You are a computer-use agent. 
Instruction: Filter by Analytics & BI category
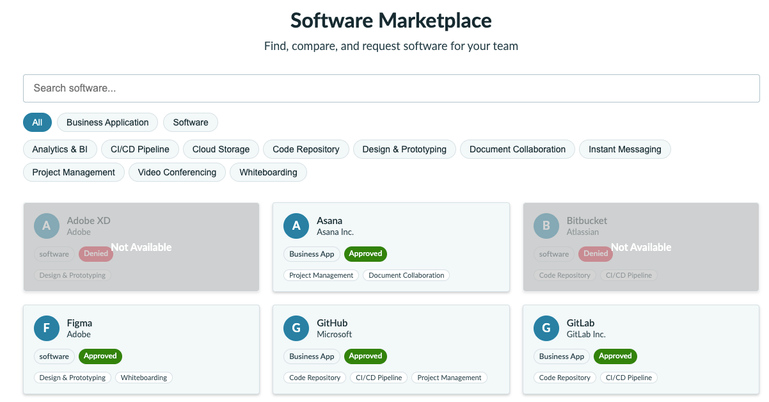pyautogui.click(x=60, y=150)
